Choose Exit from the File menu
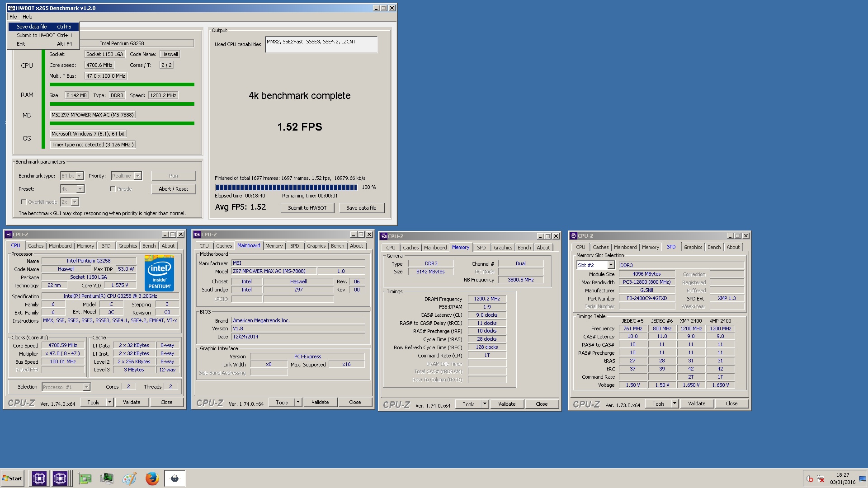This screenshot has width=868, height=488. [x=44, y=44]
